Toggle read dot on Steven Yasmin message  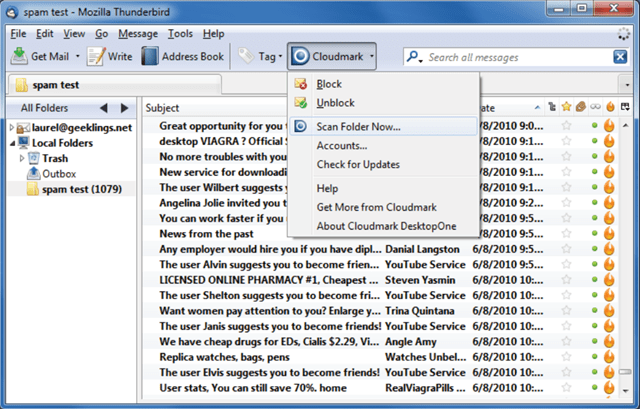point(595,280)
